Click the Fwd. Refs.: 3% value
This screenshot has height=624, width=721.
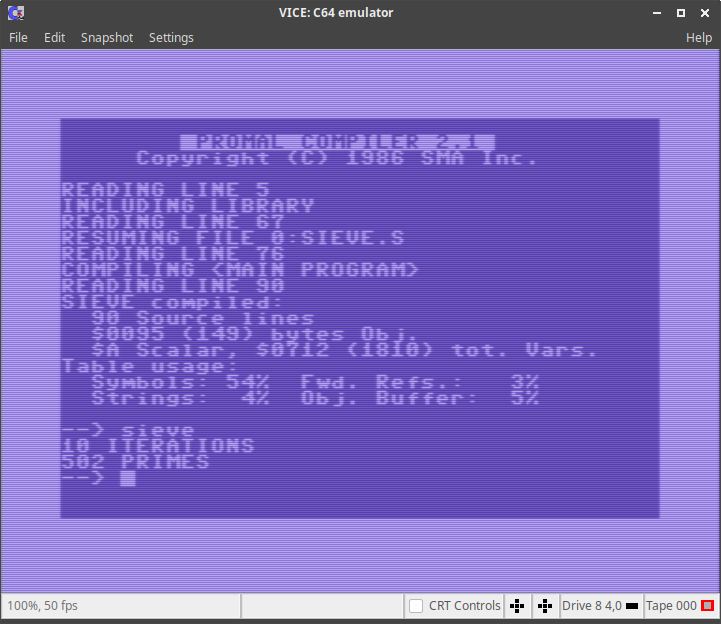tap(419, 383)
